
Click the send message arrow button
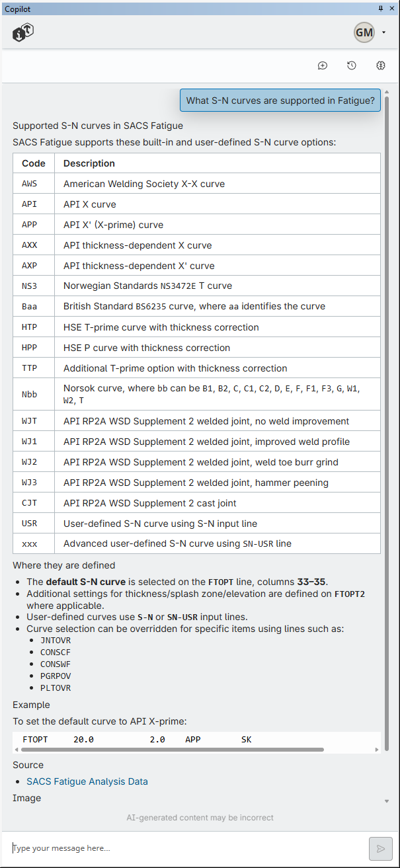point(380,848)
